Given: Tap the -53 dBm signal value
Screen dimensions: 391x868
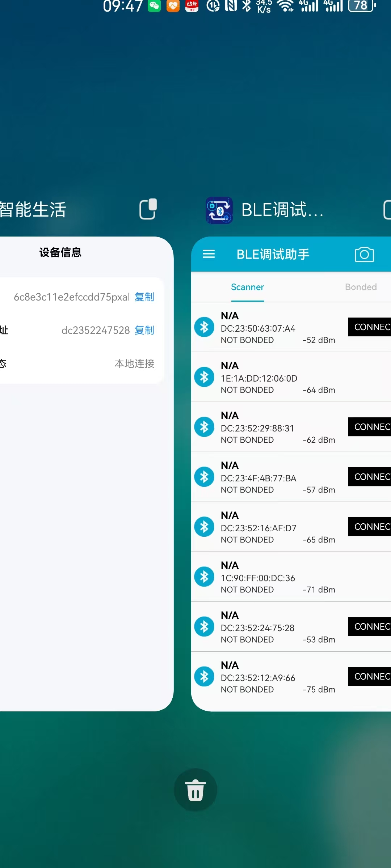Looking at the screenshot, I should 319,639.
